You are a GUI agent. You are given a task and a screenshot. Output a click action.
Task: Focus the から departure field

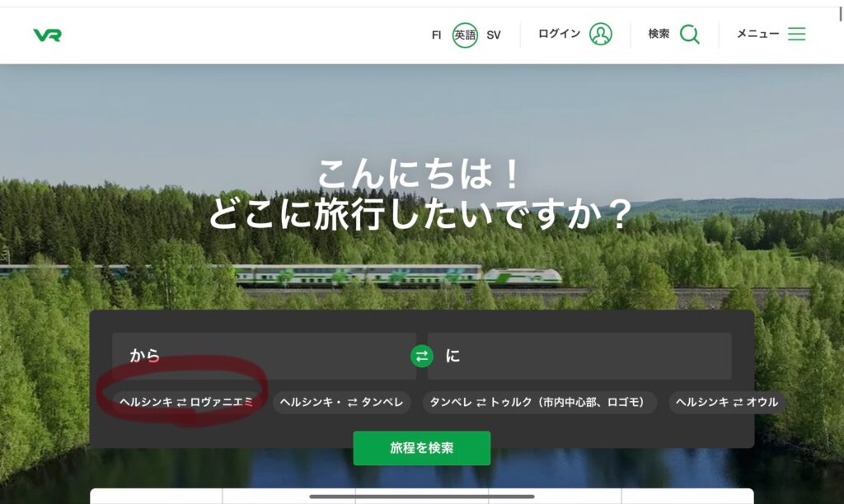(264, 356)
